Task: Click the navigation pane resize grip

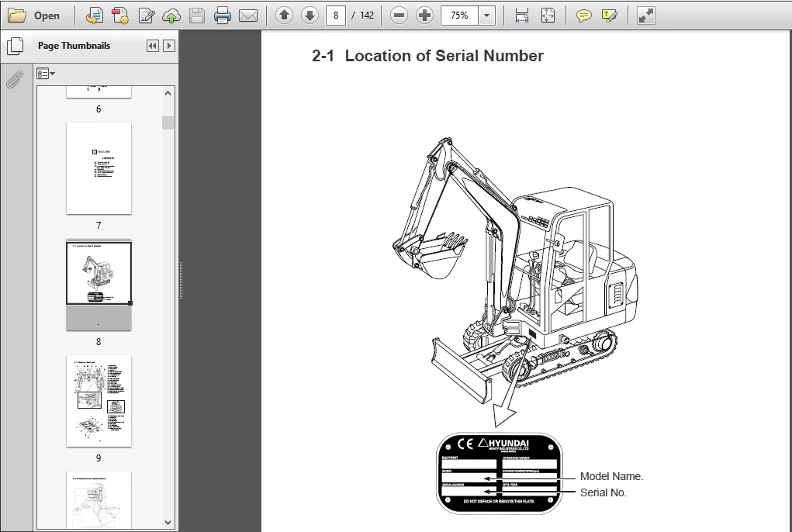Action: pyautogui.click(x=181, y=281)
